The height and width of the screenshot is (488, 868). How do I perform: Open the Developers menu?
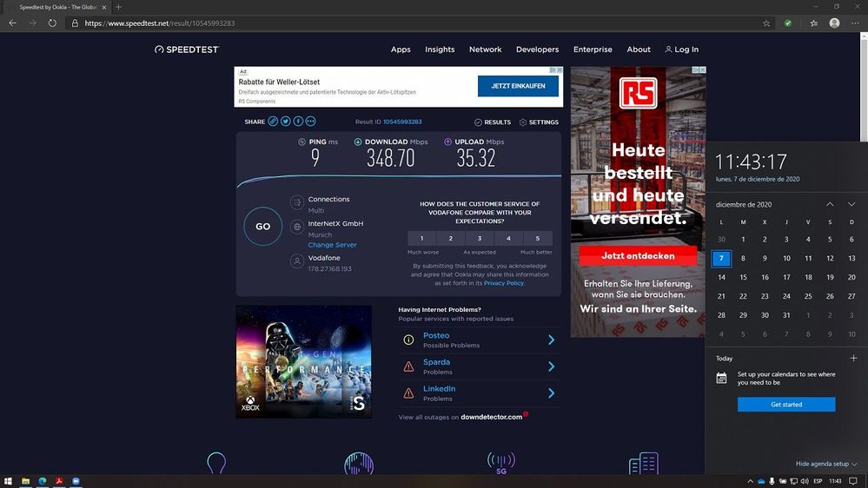click(538, 49)
